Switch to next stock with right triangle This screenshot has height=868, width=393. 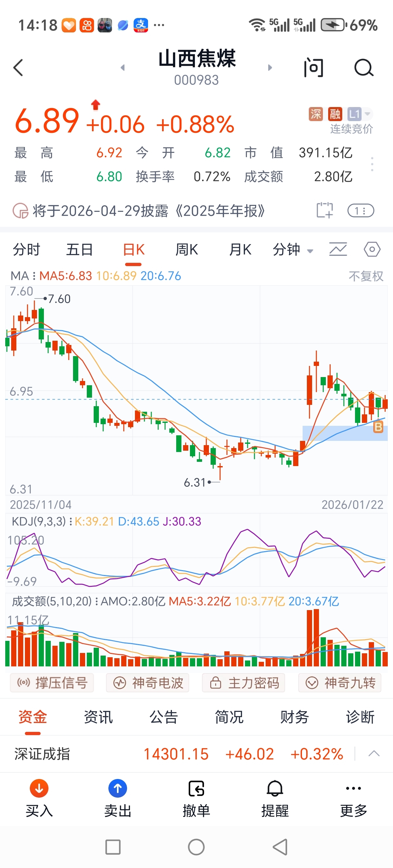[270, 68]
